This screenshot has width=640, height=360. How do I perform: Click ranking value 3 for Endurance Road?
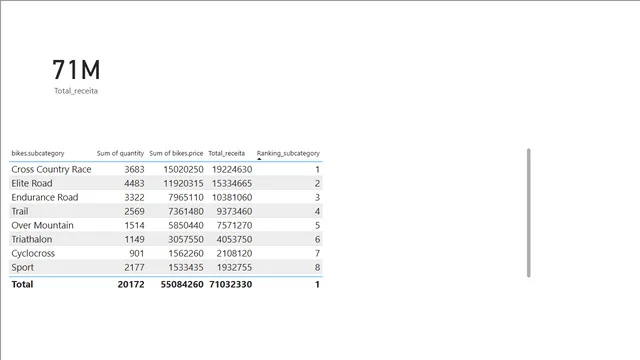point(317,197)
